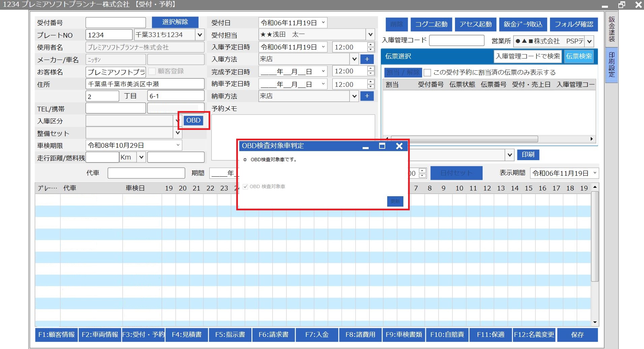Click the OBD check button
This screenshot has width=644, height=349.
193,120
